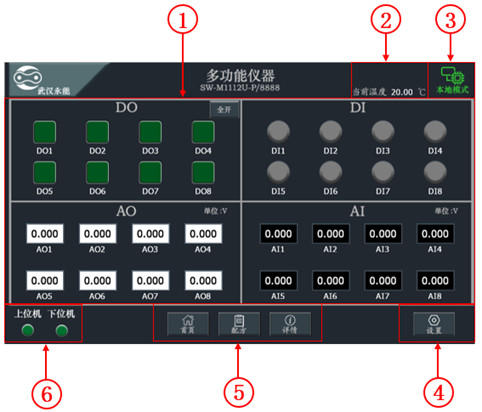Image resolution: width=482 pixels, height=412 pixels.
Task: Click the AI7 reading display
Action: point(383,280)
